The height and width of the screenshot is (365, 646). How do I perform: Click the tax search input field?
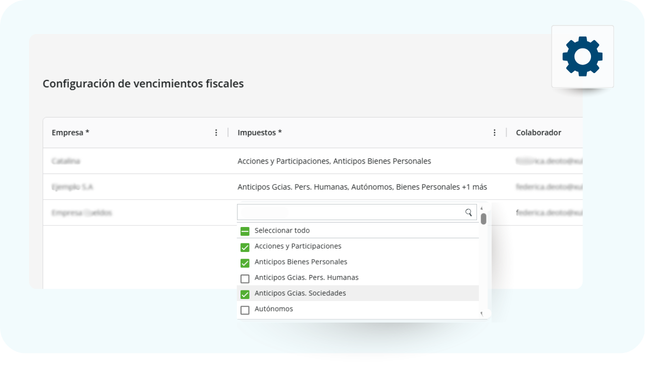click(357, 212)
